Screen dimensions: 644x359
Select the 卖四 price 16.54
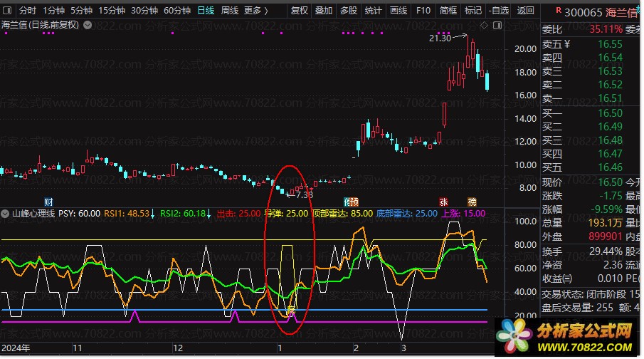pyautogui.click(x=610, y=58)
